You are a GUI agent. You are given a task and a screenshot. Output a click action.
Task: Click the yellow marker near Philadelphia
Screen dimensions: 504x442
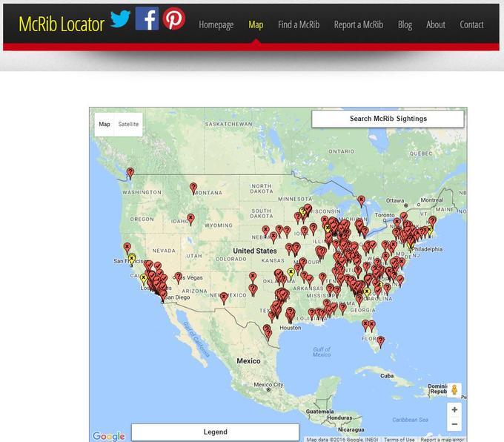[410, 245]
